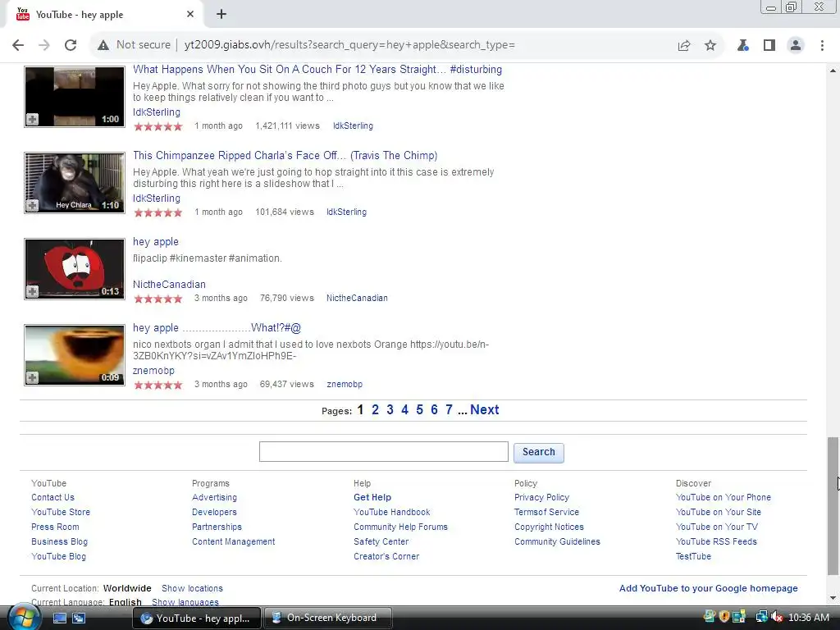Screen dimensions: 840x630
Task: Click the taskbar clock showing 10:36 AM
Action: (808, 618)
